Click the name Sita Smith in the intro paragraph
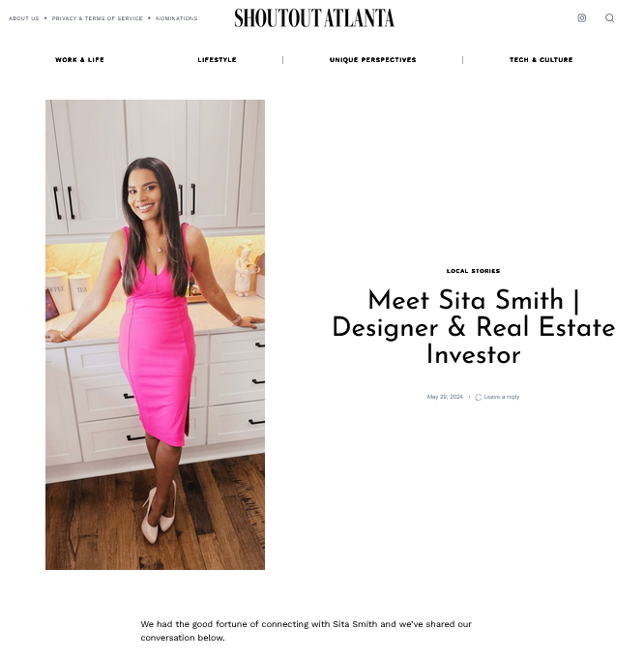This screenshot has height=659, width=644. [355, 624]
